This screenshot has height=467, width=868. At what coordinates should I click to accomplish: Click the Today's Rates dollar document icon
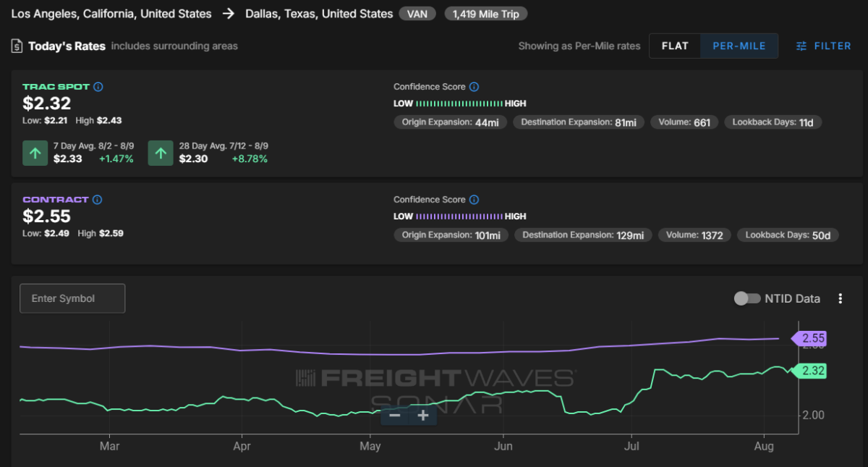click(17, 46)
